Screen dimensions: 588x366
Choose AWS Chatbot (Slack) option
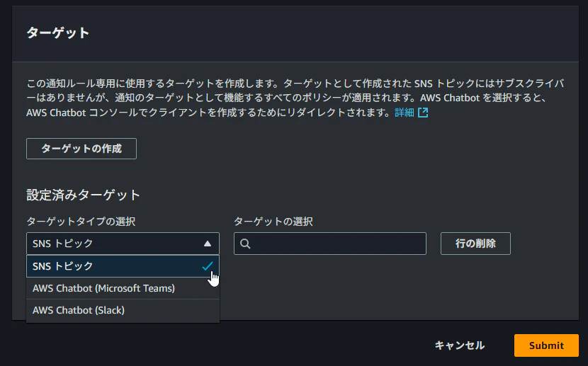123,310
